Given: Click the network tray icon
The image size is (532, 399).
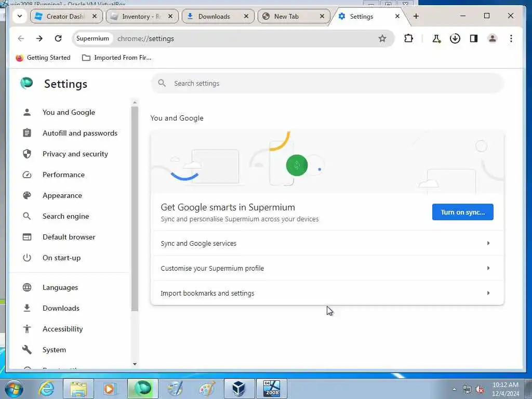Looking at the screenshot, I should click(467, 390).
